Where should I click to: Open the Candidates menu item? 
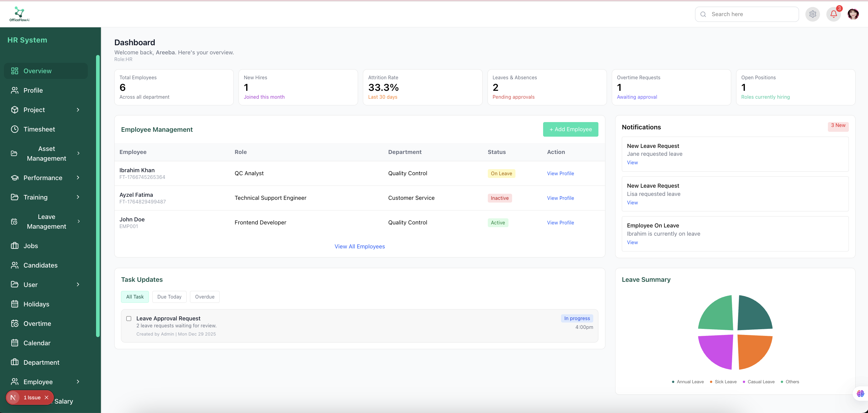click(40, 265)
